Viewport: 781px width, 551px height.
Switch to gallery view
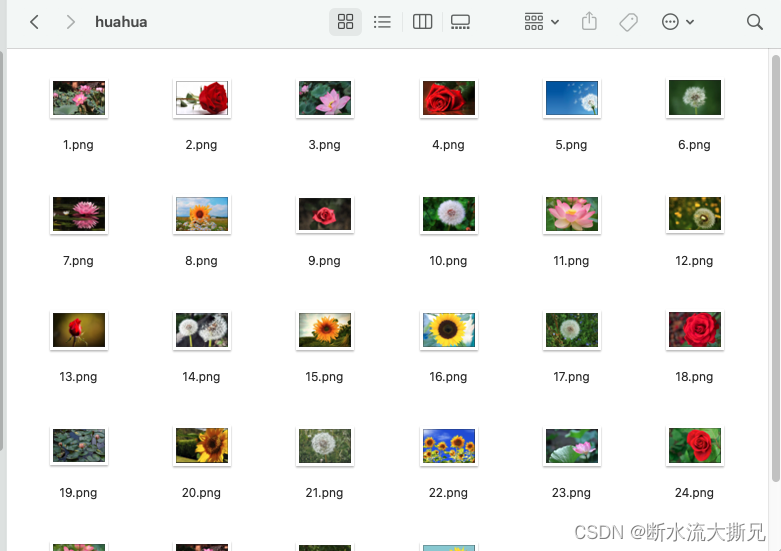click(460, 21)
